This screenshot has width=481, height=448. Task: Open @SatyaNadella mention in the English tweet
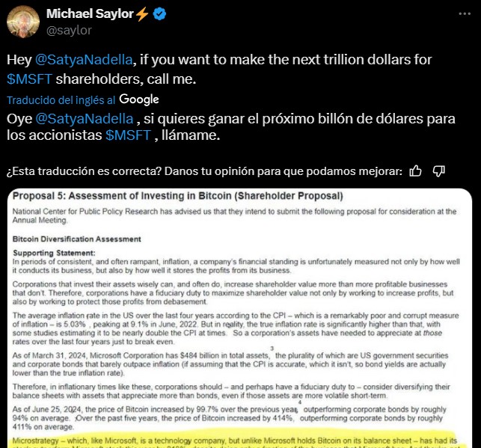pyautogui.click(x=84, y=60)
